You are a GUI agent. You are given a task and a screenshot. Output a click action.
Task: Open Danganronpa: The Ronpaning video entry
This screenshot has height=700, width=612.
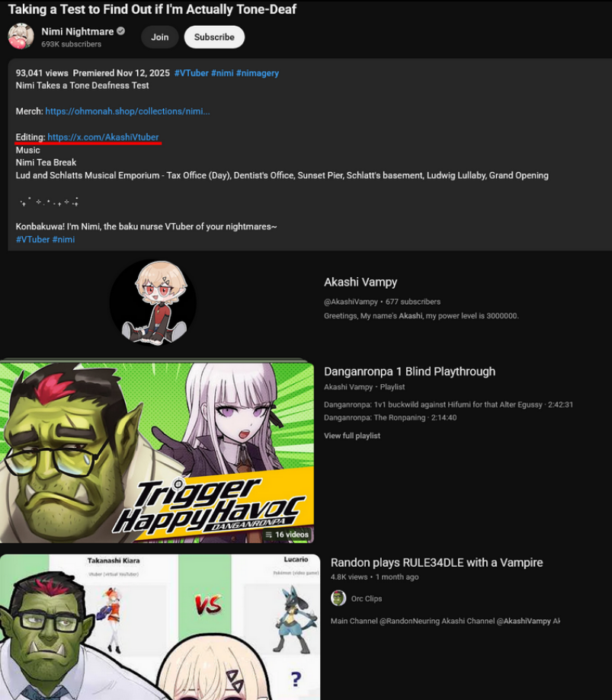click(x=390, y=417)
